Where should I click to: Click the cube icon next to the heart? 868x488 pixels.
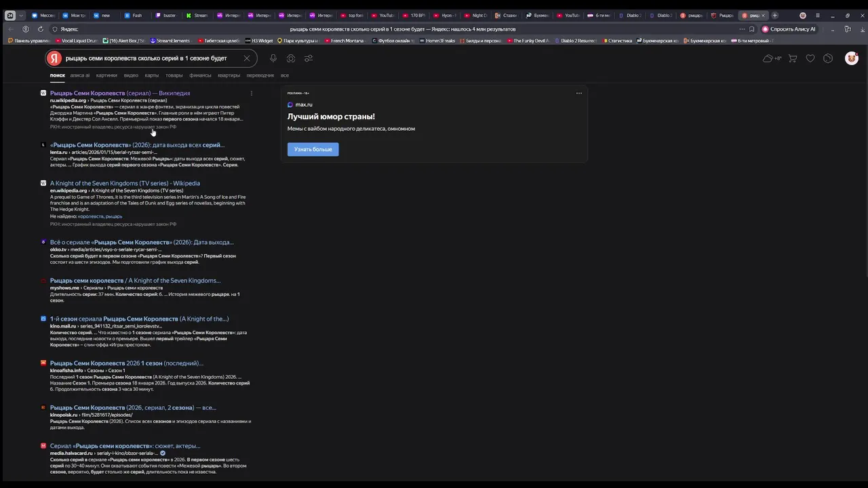pos(828,58)
